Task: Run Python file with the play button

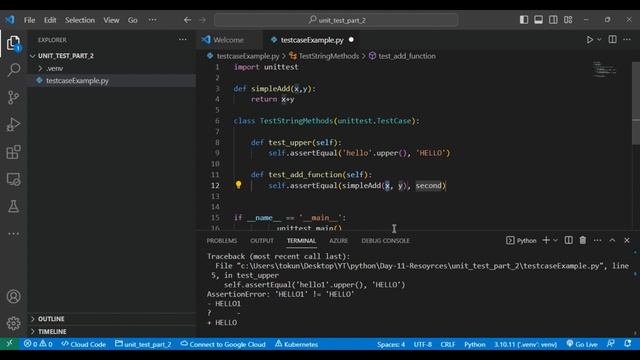Action: pyautogui.click(x=590, y=40)
